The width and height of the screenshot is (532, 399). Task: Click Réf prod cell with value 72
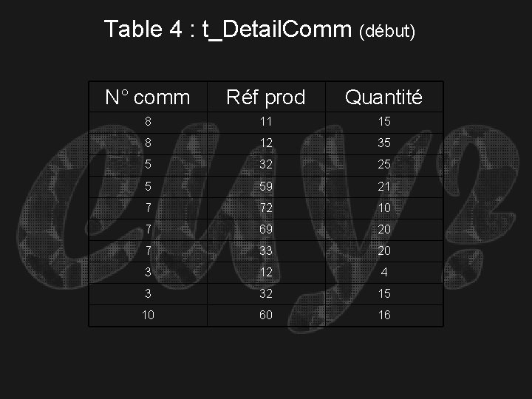pyautogui.click(x=266, y=208)
